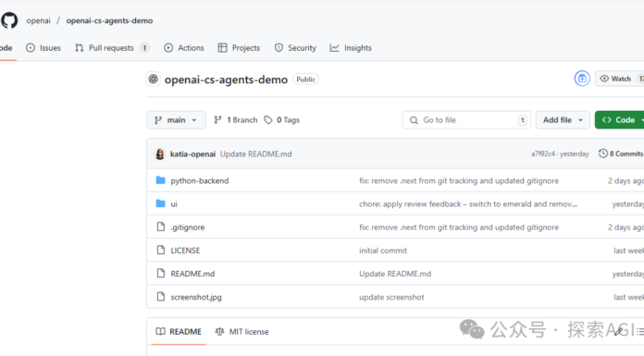Open README.md row's Update README.md commit

(395, 274)
